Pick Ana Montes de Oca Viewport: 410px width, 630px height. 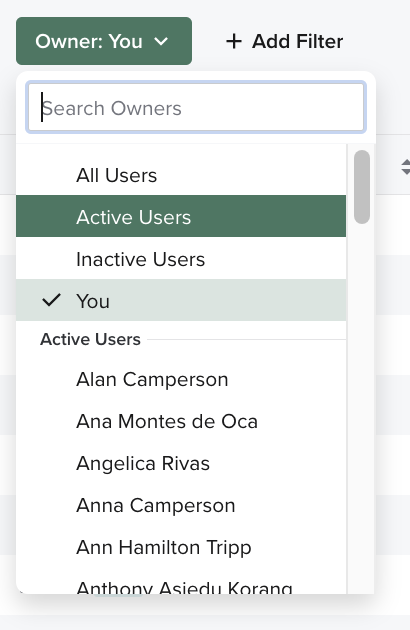coord(181,421)
